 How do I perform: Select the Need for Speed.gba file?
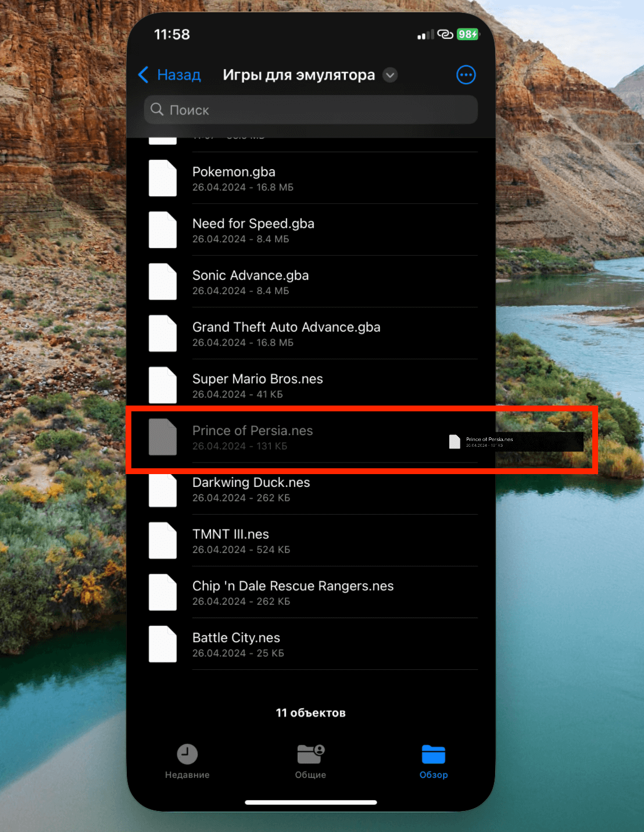[x=253, y=230]
